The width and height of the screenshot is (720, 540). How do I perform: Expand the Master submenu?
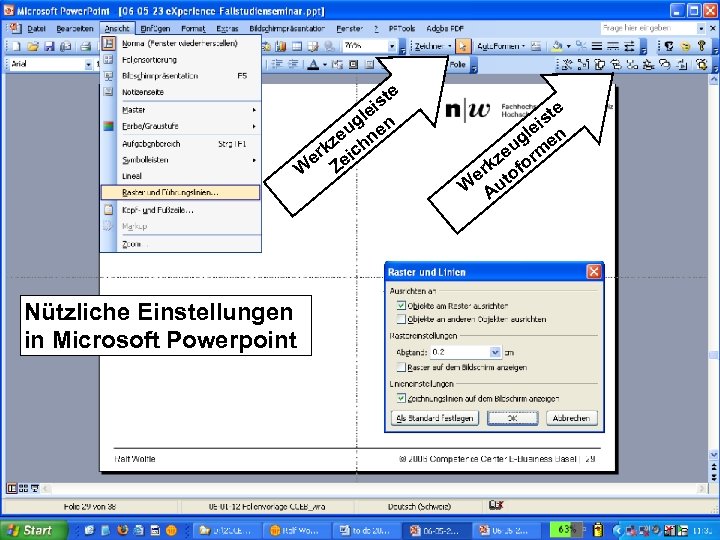point(254,110)
